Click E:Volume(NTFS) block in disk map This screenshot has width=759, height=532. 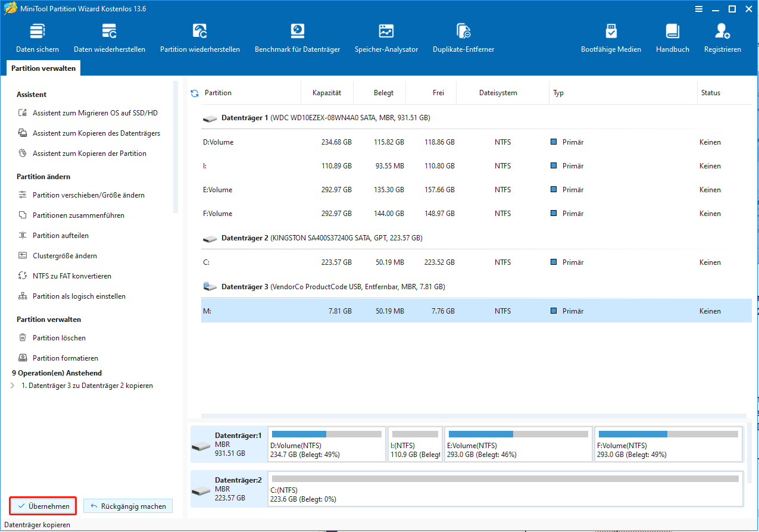tap(519, 444)
